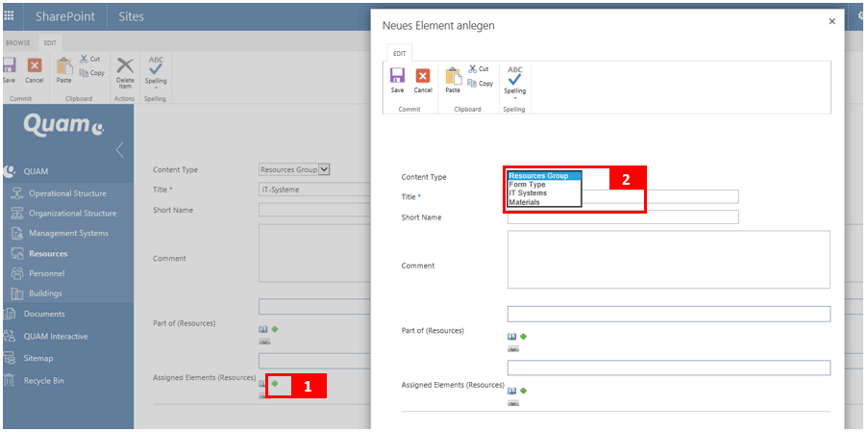Image resolution: width=868 pixels, height=432 pixels.
Task: Click Paste icon in dialog ribbon
Action: click(x=453, y=76)
